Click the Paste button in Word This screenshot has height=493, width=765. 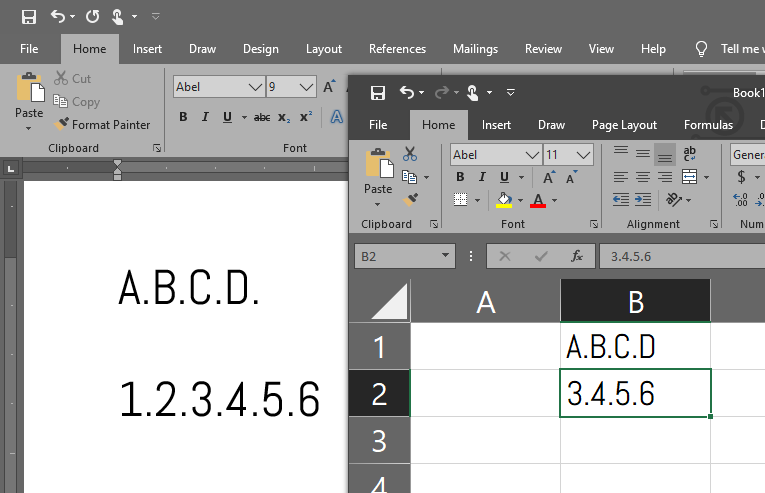tap(29, 96)
